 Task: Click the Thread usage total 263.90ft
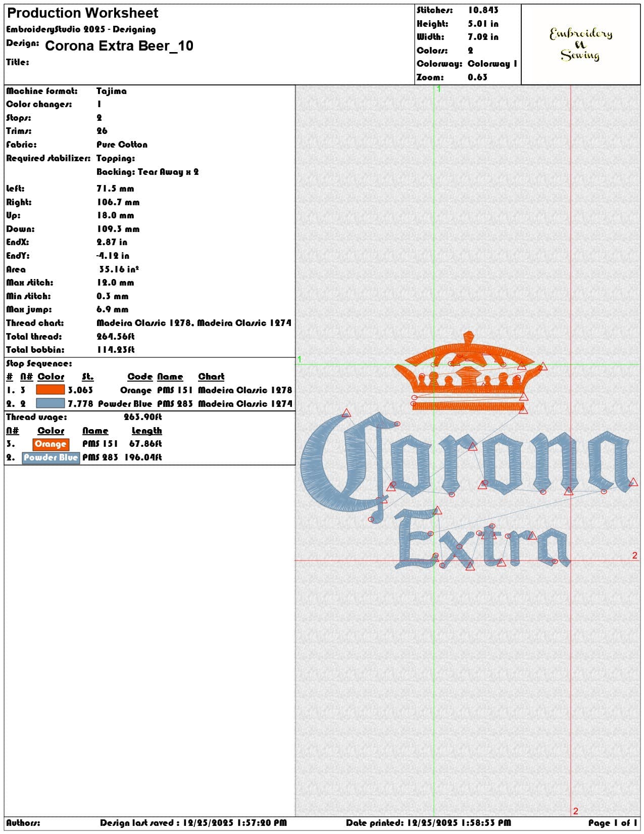[x=142, y=417]
